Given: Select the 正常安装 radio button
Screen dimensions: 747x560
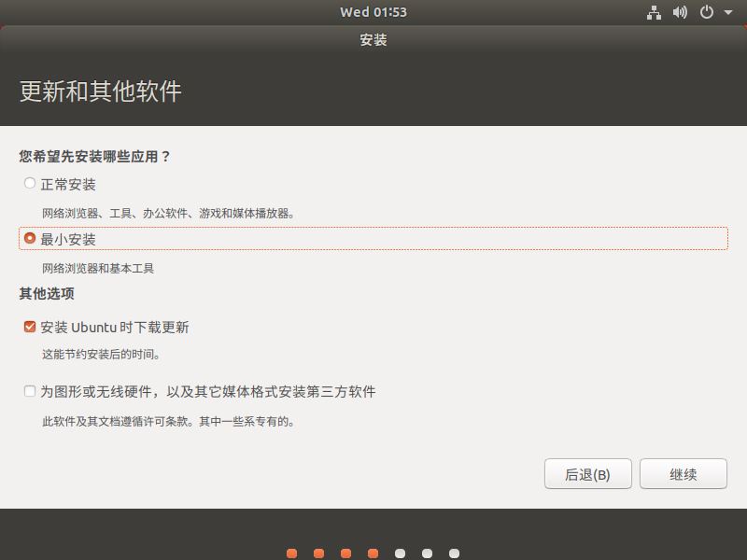Looking at the screenshot, I should tap(29, 184).
